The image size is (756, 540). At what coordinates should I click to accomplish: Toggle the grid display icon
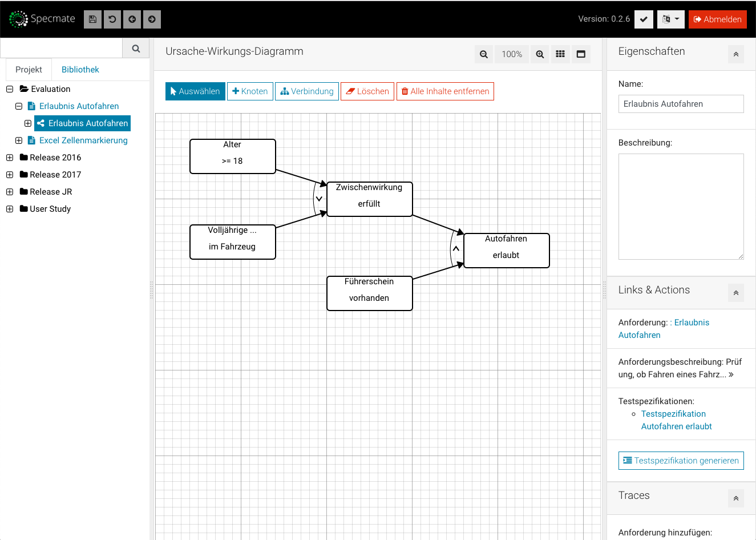pyautogui.click(x=560, y=54)
